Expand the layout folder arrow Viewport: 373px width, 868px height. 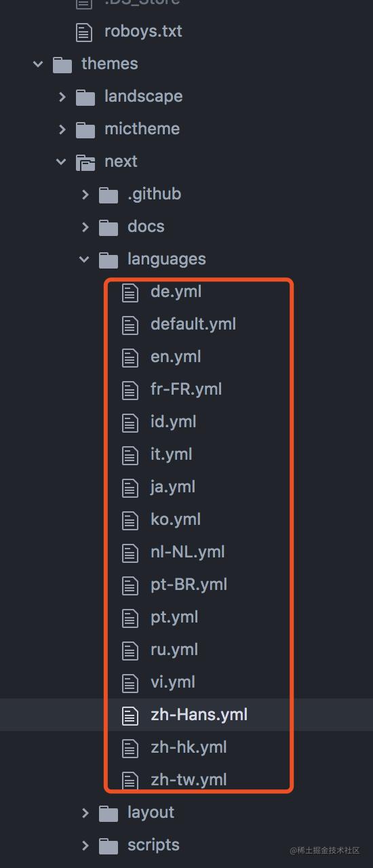click(x=85, y=813)
